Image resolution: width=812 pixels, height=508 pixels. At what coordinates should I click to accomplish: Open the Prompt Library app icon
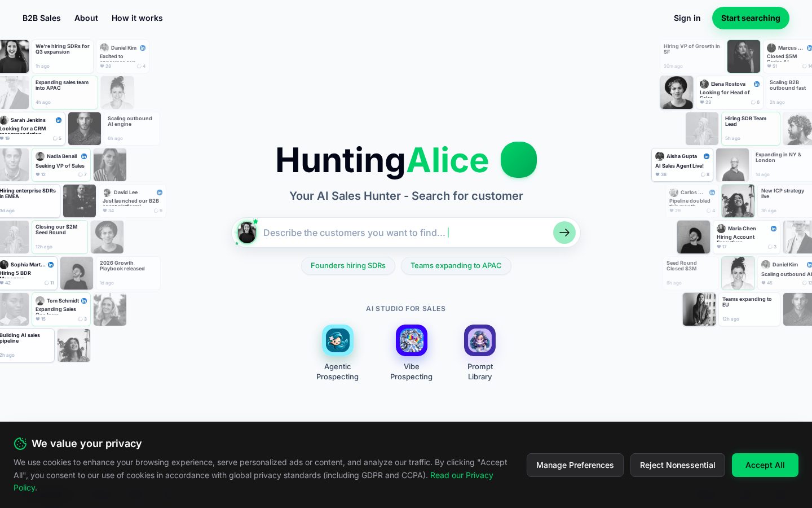(x=480, y=340)
